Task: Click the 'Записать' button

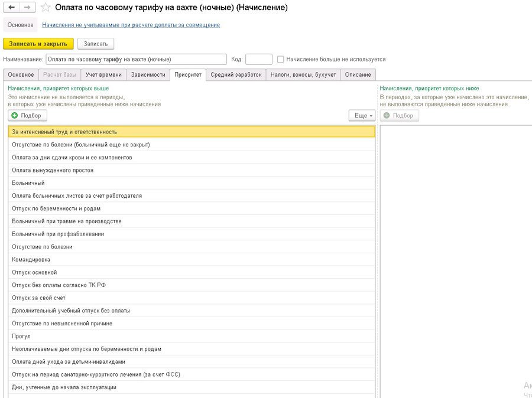Action: pos(96,44)
